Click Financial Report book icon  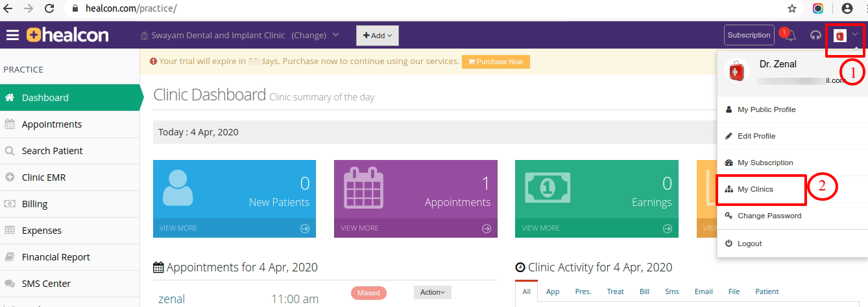point(10,257)
